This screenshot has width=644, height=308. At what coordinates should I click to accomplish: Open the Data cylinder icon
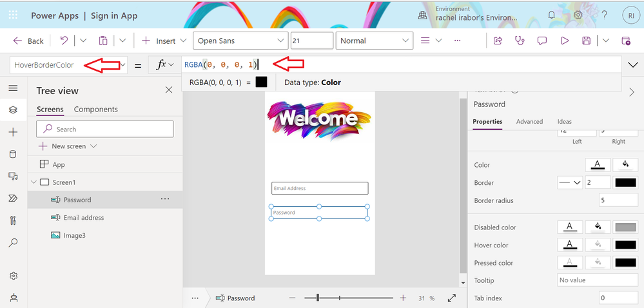13,154
